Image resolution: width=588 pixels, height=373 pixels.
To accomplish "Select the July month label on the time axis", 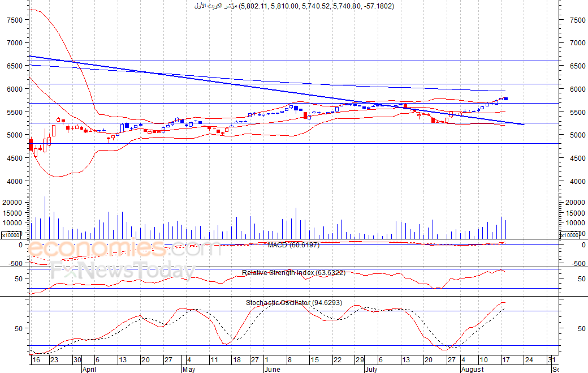I will (x=371, y=369).
